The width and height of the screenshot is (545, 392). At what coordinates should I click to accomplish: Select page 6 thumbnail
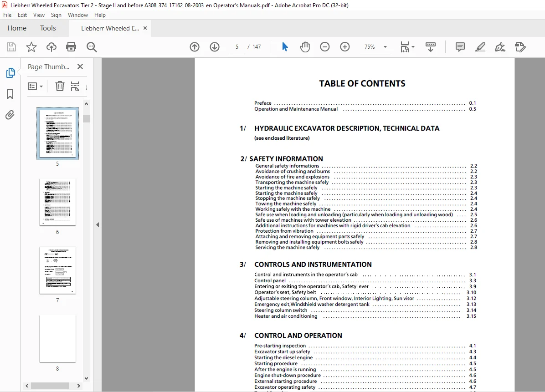(x=58, y=202)
